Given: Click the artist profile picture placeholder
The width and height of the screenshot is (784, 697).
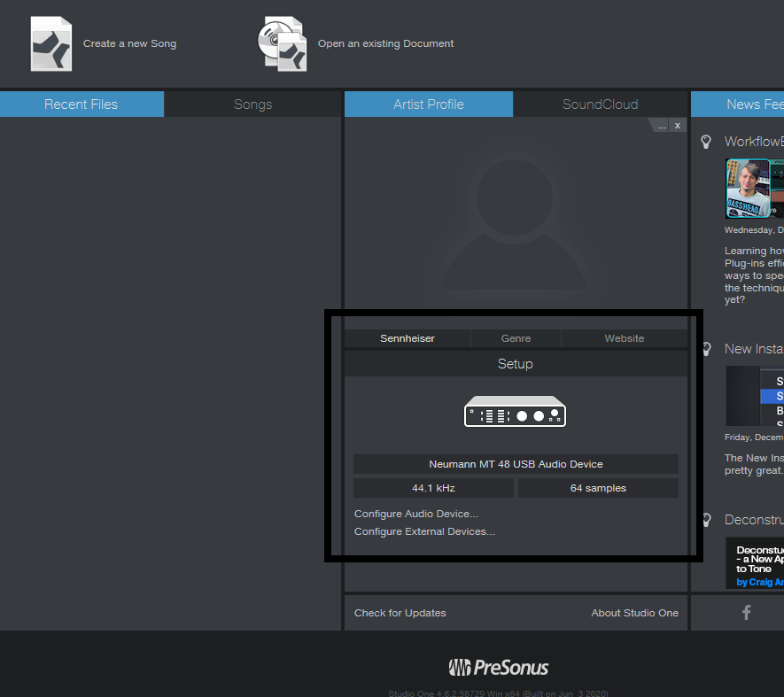Looking at the screenshot, I should tap(515, 222).
